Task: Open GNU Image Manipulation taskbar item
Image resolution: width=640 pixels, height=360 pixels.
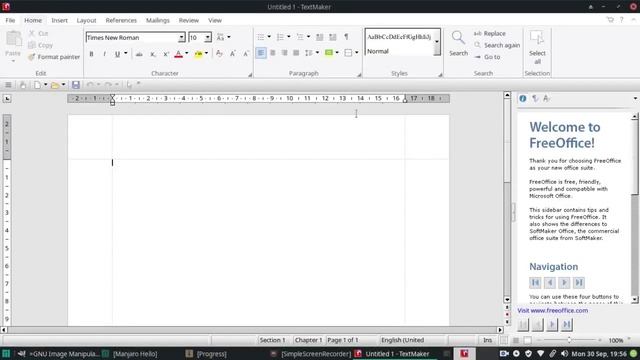Action: (59, 354)
